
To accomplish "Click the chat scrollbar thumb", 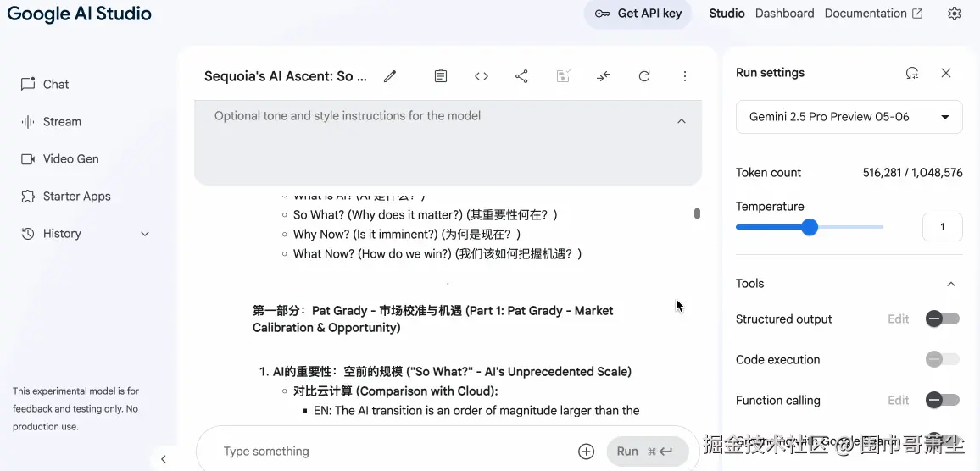I will click(x=697, y=213).
